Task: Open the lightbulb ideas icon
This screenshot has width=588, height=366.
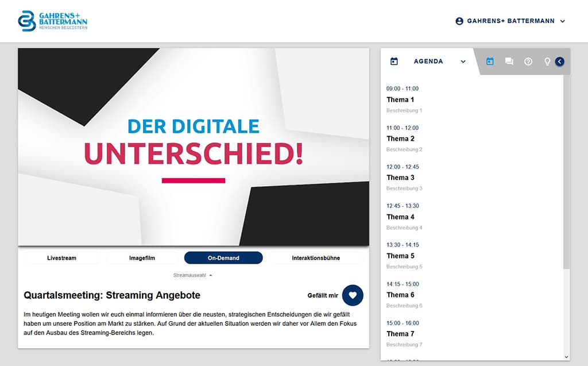Action: coord(547,61)
